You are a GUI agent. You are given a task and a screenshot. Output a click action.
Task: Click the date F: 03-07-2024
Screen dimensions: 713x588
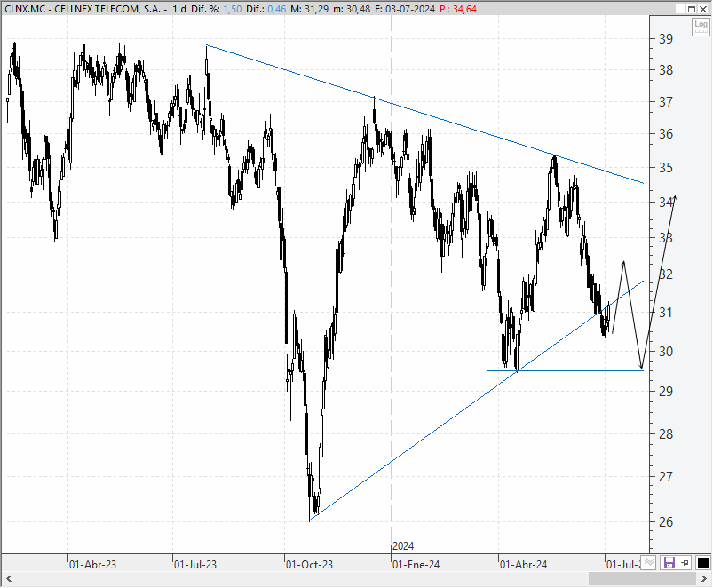point(405,9)
